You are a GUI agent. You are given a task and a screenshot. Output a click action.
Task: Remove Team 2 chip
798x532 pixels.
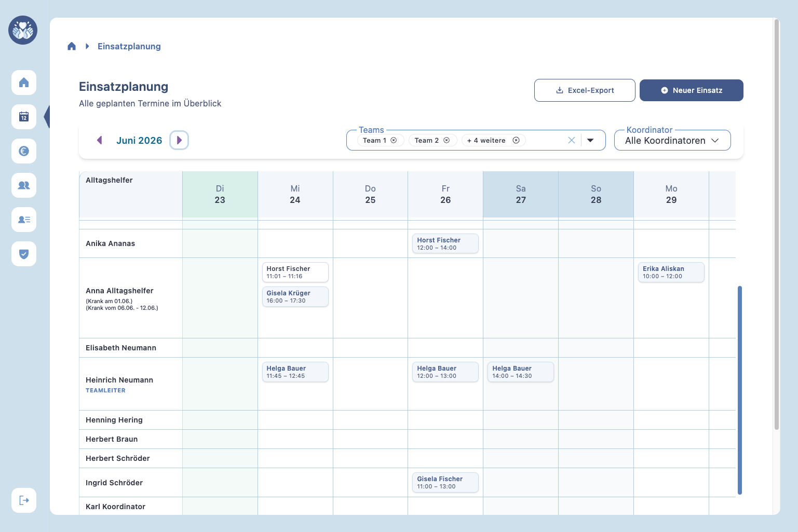pyautogui.click(x=447, y=140)
